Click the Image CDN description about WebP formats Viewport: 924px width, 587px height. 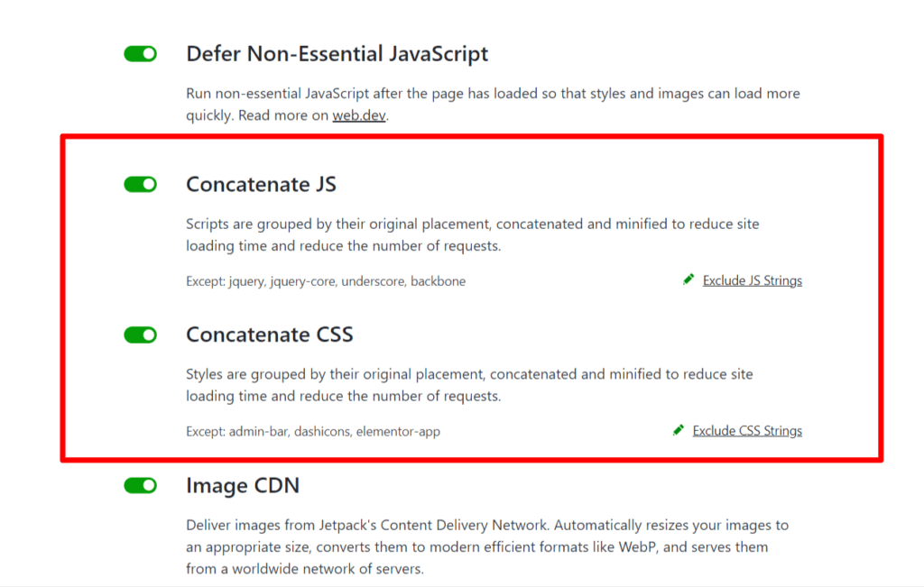tap(487, 546)
